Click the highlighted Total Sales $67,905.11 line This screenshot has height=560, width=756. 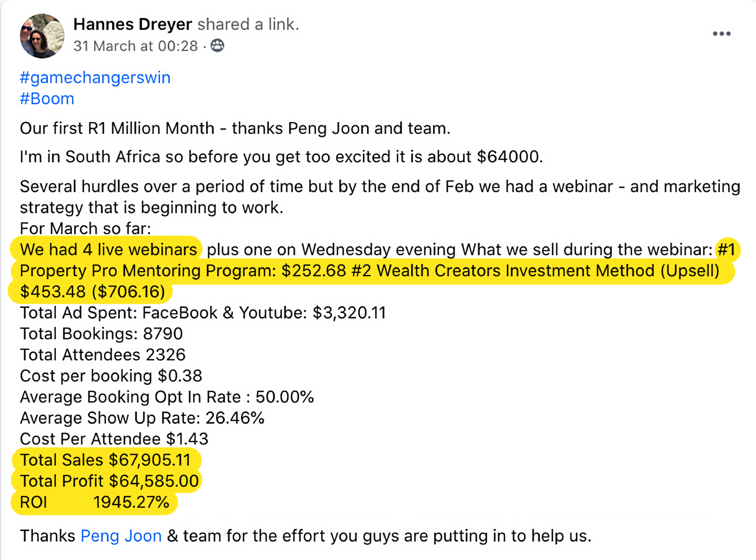tap(105, 460)
